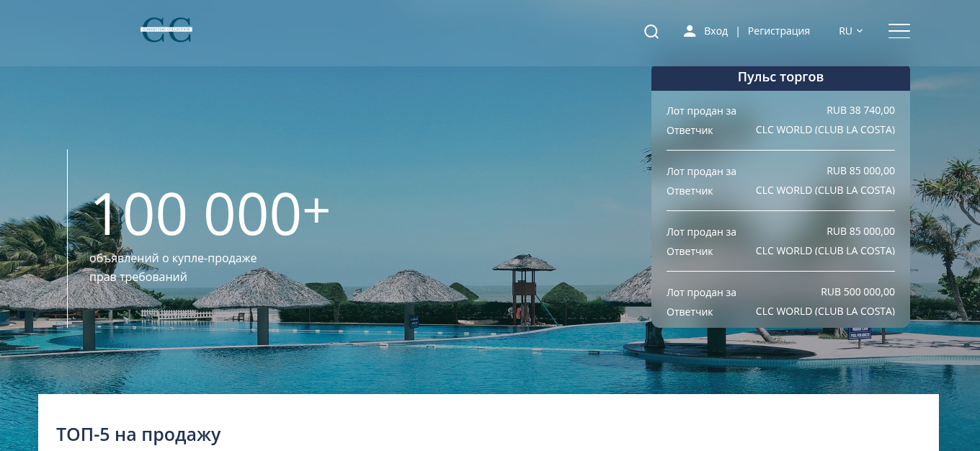Open the hamburger menu
980x451 pixels.
click(x=899, y=31)
